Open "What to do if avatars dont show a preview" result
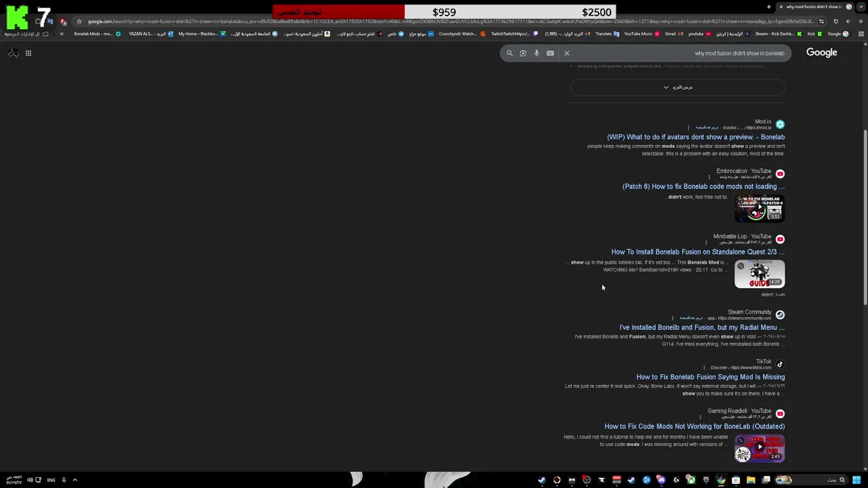This screenshot has height=488, width=868. (x=696, y=137)
